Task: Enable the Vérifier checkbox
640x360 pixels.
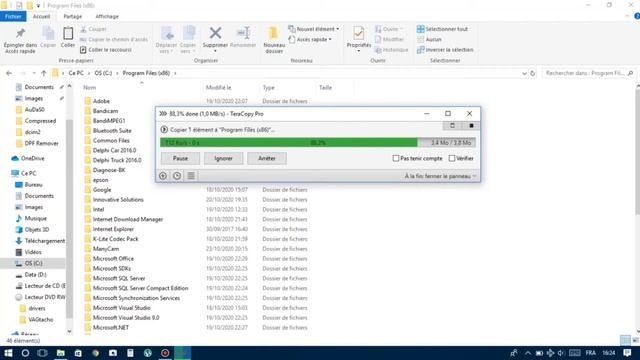Action: (452, 158)
